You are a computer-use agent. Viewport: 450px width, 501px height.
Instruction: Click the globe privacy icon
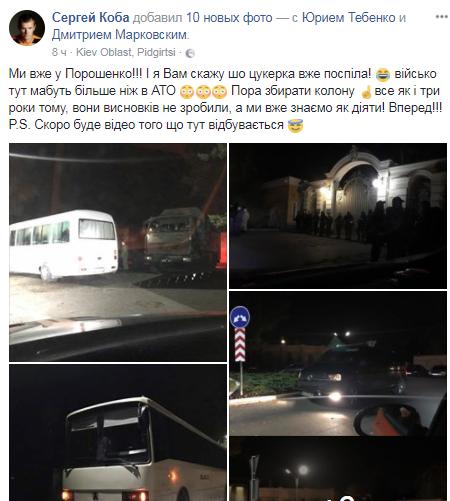[x=190, y=53]
